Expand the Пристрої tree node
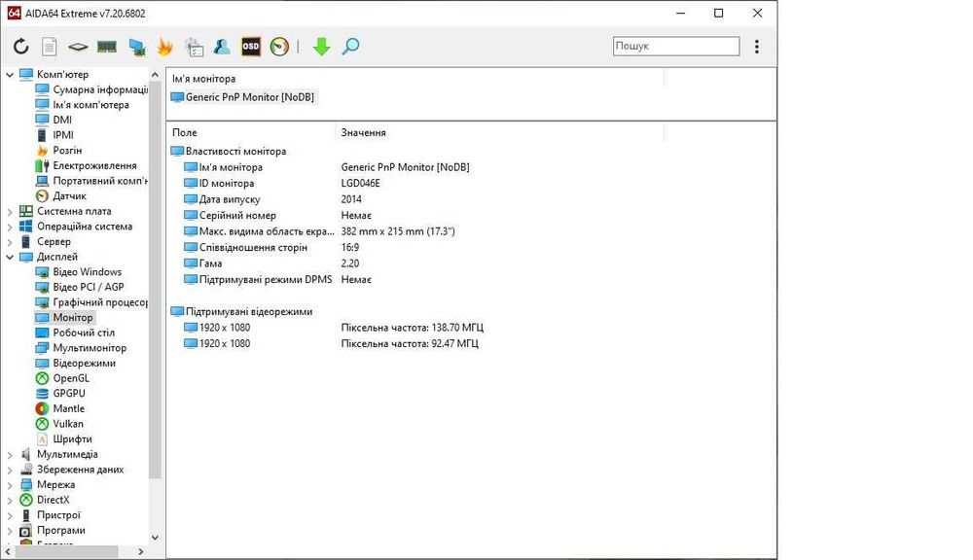The height and width of the screenshot is (560, 973). coord(10,515)
